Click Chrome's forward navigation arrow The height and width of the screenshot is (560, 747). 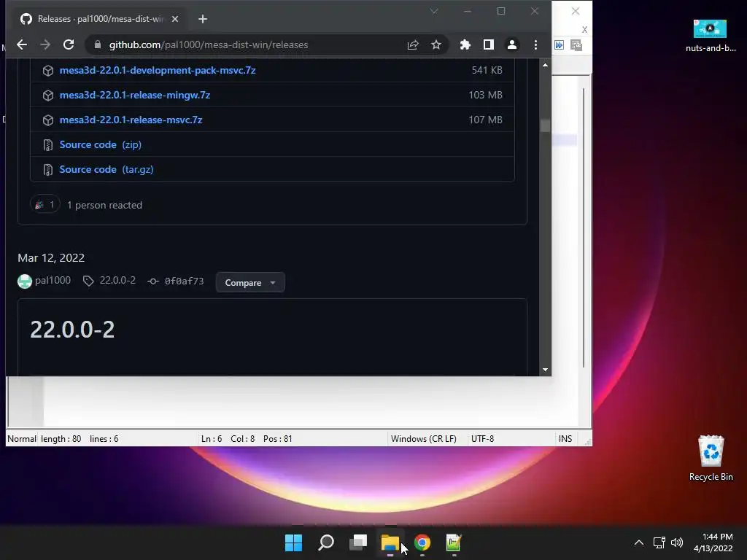coord(45,44)
